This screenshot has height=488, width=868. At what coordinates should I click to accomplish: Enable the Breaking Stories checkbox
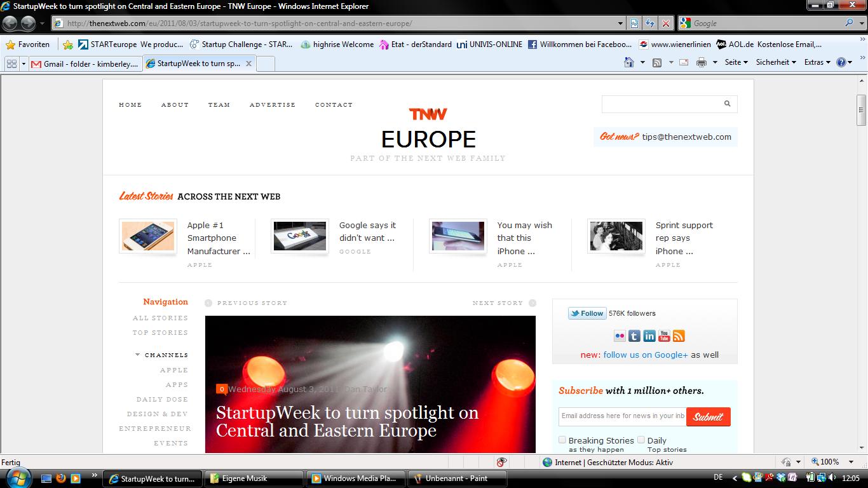point(562,440)
